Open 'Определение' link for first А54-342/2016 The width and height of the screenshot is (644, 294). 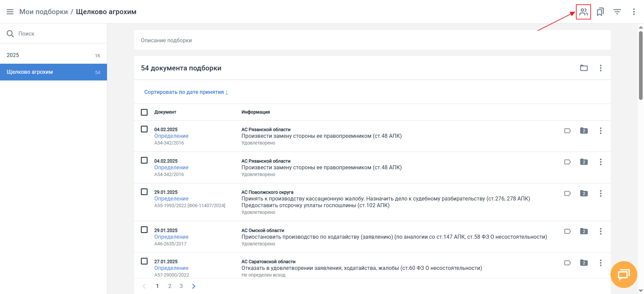coord(171,136)
